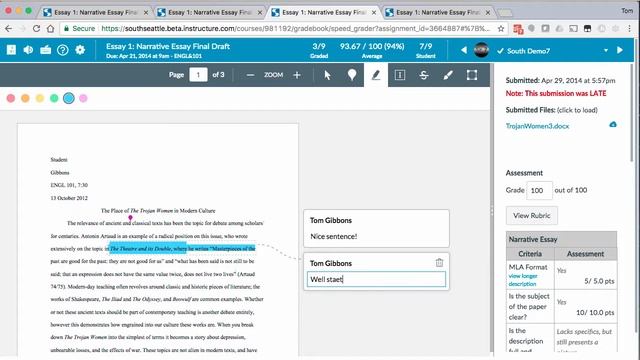Click the student avatar image
This screenshot has width=640, height=360.
(x=481, y=50)
